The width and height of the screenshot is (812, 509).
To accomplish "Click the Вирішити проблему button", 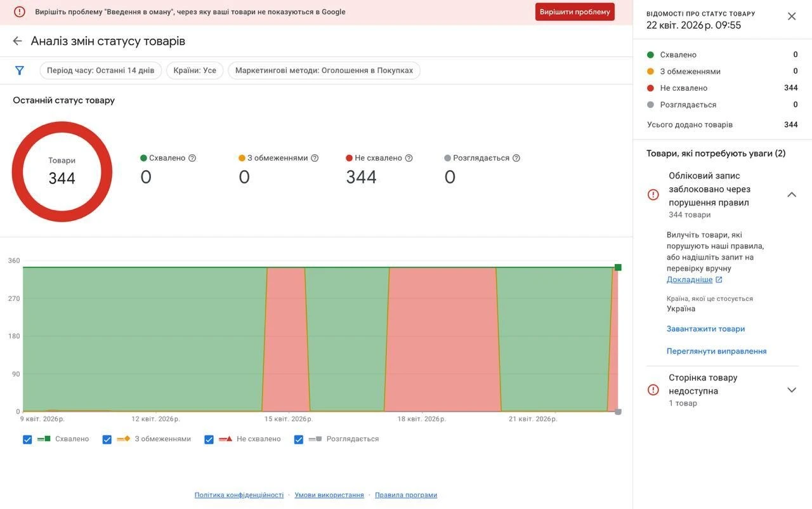I will tap(575, 12).
